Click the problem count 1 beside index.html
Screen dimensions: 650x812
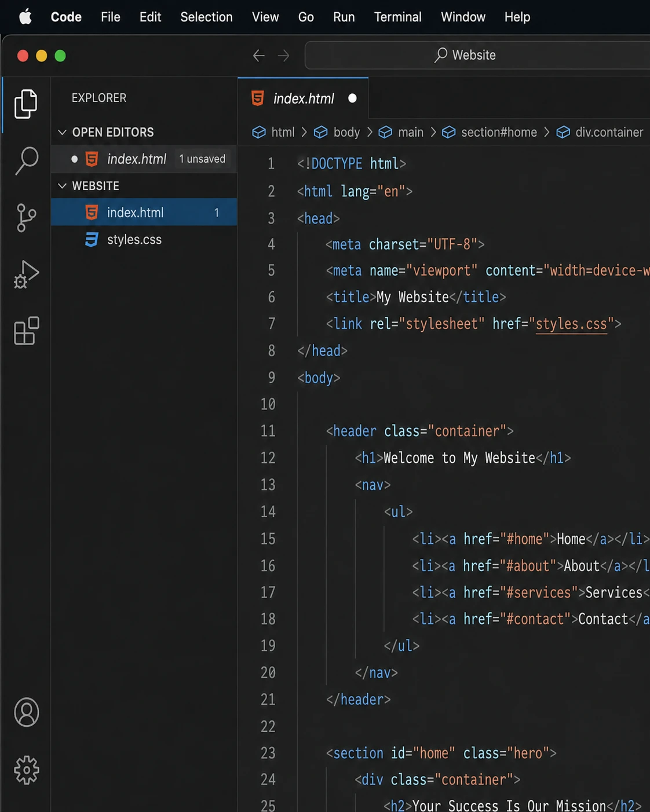[216, 213]
